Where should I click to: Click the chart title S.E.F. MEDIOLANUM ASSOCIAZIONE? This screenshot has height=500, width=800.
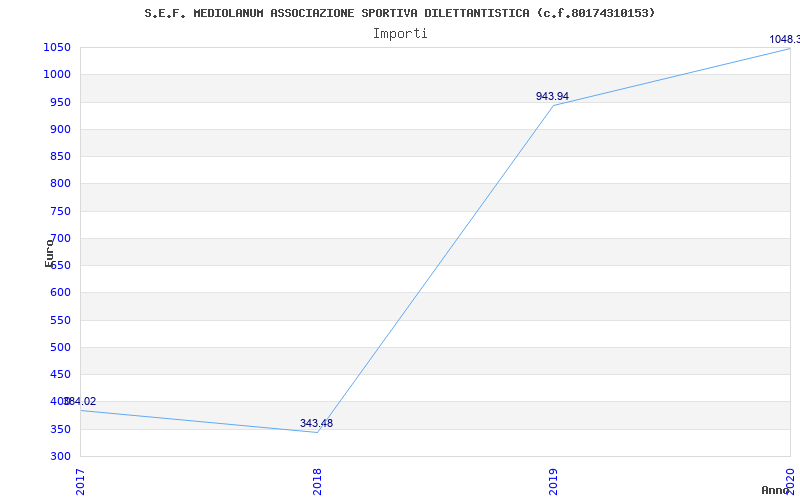tap(399, 13)
